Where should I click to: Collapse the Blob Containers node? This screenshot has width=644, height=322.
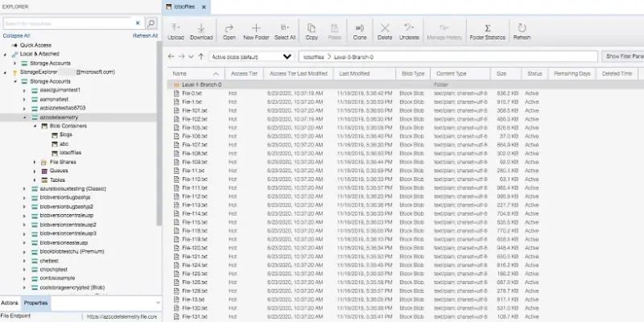click(x=35, y=126)
